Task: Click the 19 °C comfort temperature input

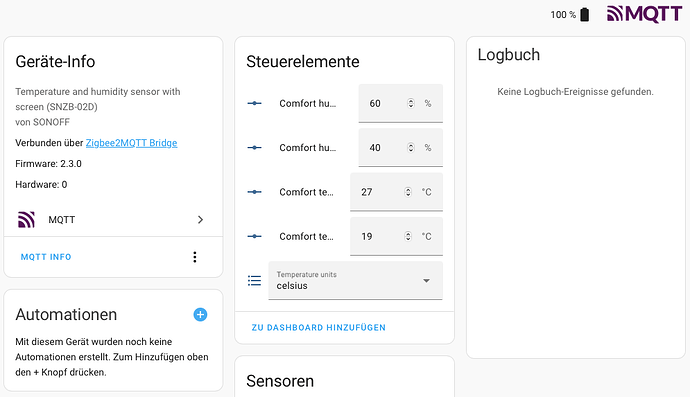Action: point(396,236)
